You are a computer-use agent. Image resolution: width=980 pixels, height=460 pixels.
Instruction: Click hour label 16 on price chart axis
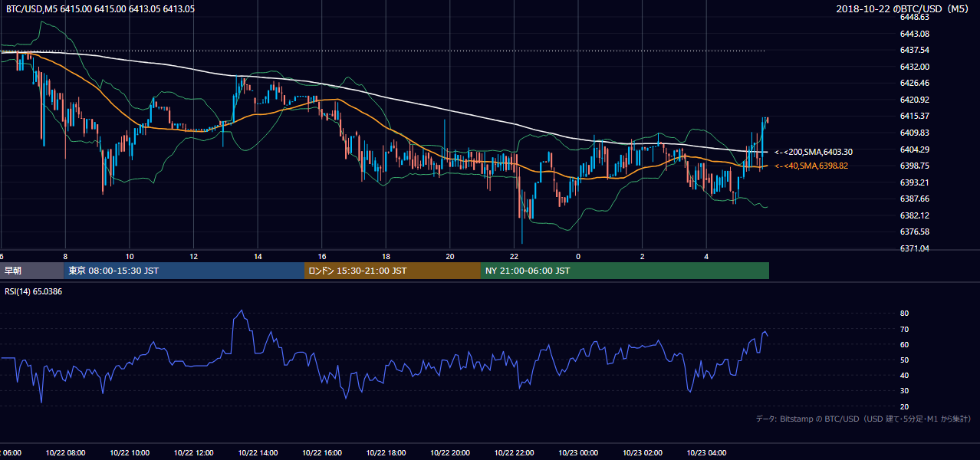(x=322, y=256)
